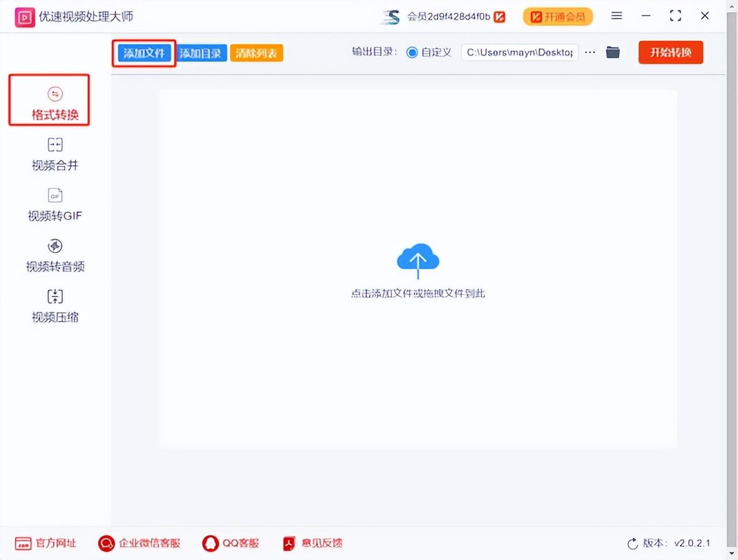
Task: Open the 官方网址 official website link
Action: pyautogui.click(x=46, y=543)
